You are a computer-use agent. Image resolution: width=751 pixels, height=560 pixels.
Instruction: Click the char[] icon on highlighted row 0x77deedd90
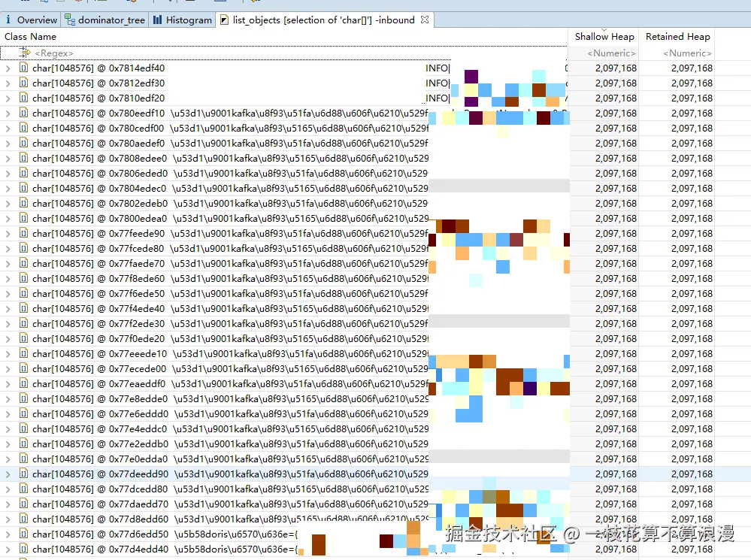pos(23,474)
